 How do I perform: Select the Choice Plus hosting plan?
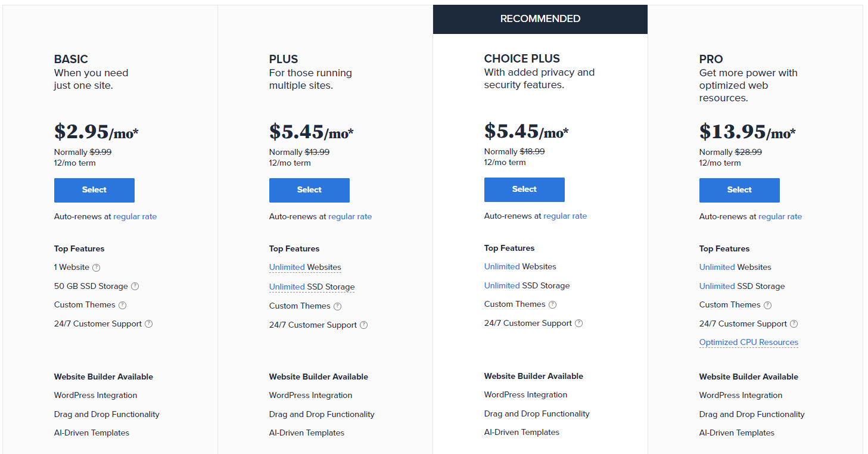tap(524, 189)
